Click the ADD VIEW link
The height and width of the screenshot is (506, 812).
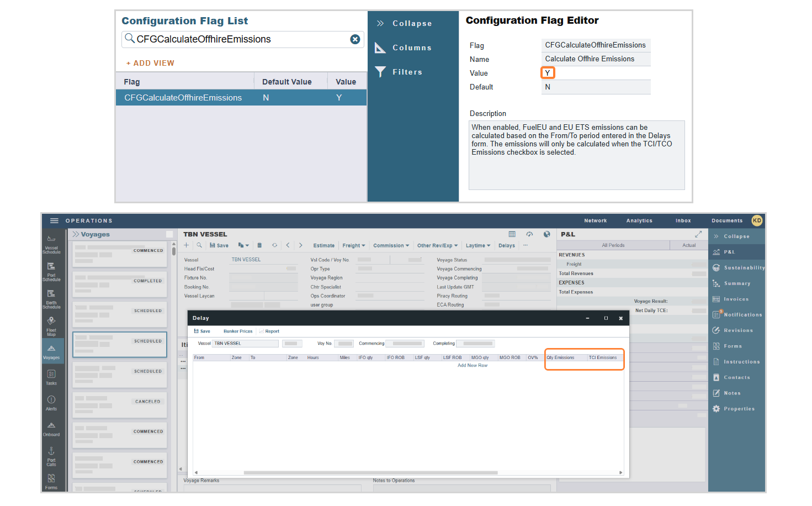pyautogui.click(x=150, y=63)
